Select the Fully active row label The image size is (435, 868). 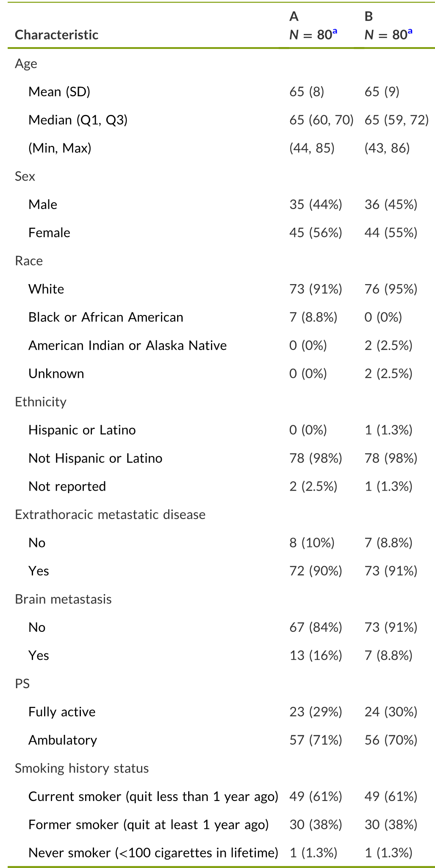click(x=62, y=712)
